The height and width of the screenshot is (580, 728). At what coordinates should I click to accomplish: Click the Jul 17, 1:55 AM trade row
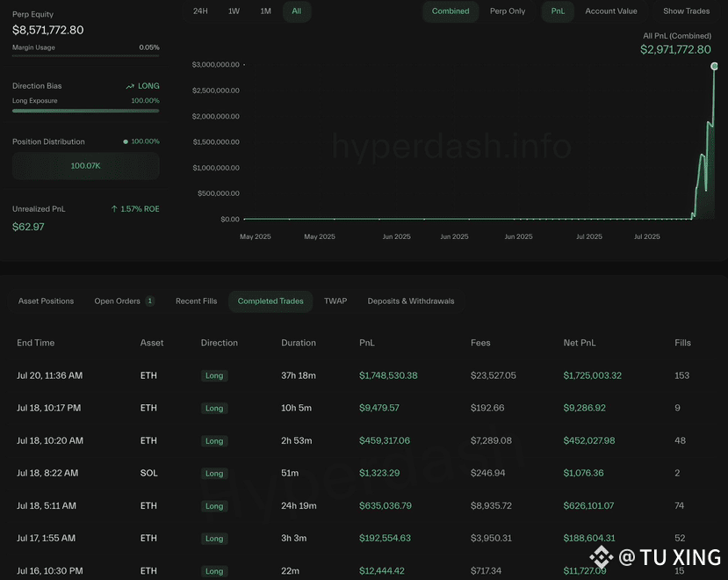click(x=364, y=538)
